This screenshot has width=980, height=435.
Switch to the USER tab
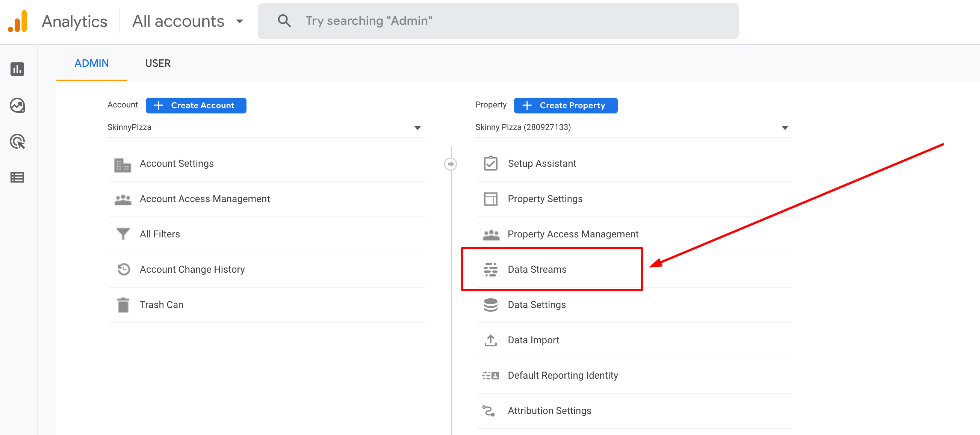point(157,63)
